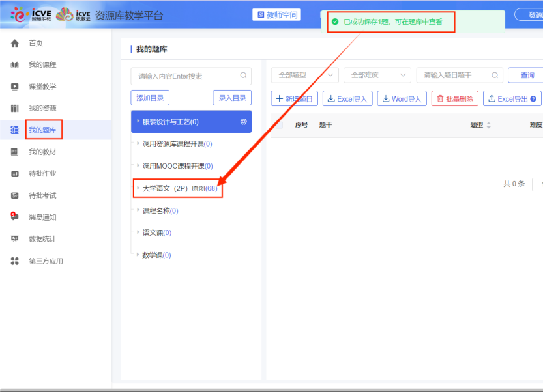This screenshot has width=543, height=392.
Task: Open 我的资源 in the sidebar
Action: [x=42, y=108]
